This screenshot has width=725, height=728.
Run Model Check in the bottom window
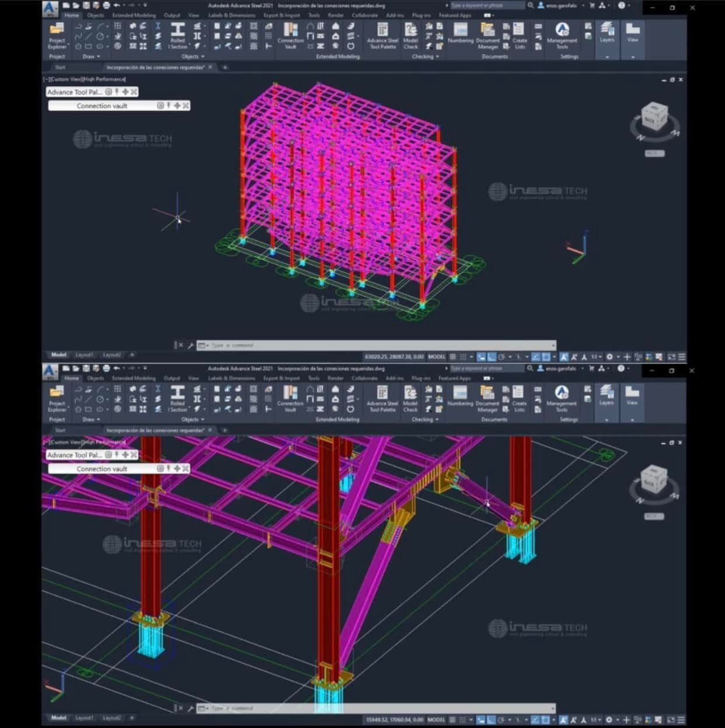[x=410, y=399]
